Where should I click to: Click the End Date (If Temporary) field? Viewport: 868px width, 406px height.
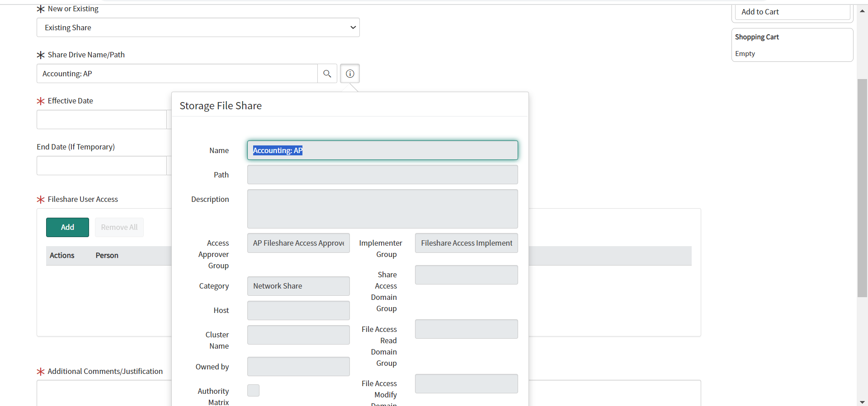coord(102,166)
